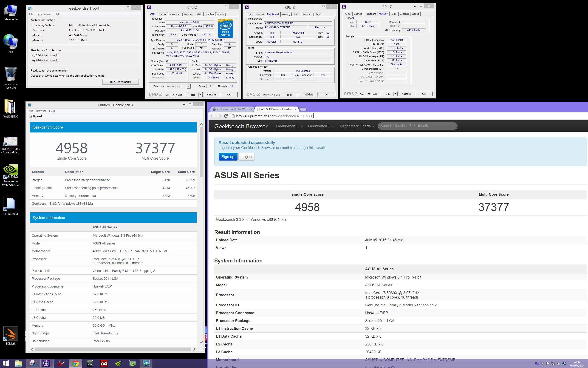Screen dimensions: 588x368
Task: Switch to the andressergio @ HWBOT tab
Action: [x=232, y=109]
